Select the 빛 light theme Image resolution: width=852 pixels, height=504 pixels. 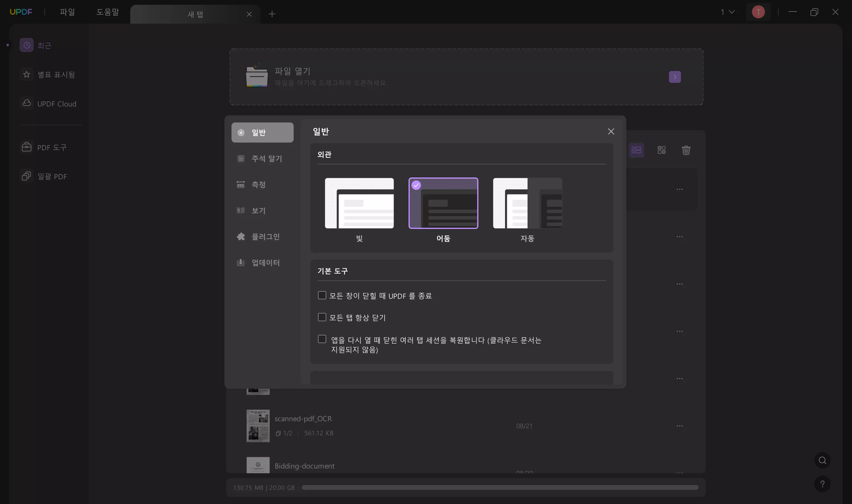(359, 203)
